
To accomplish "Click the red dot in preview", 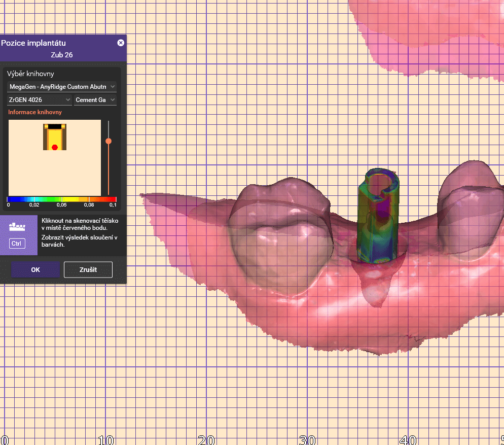I will tap(55, 147).
